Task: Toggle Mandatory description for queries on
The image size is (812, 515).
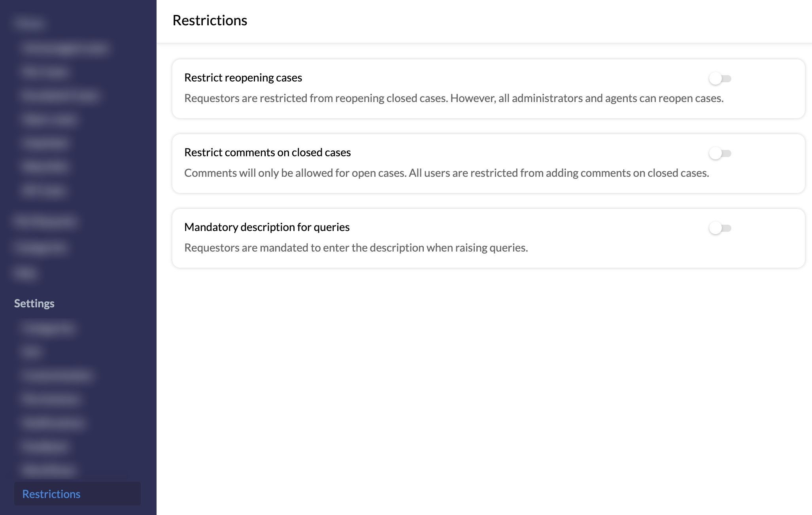Action: click(720, 228)
